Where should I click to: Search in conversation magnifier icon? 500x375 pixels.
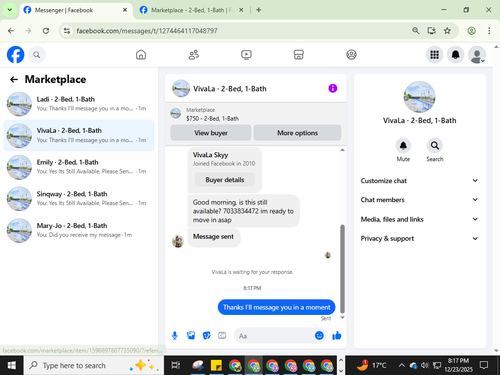[x=435, y=146]
